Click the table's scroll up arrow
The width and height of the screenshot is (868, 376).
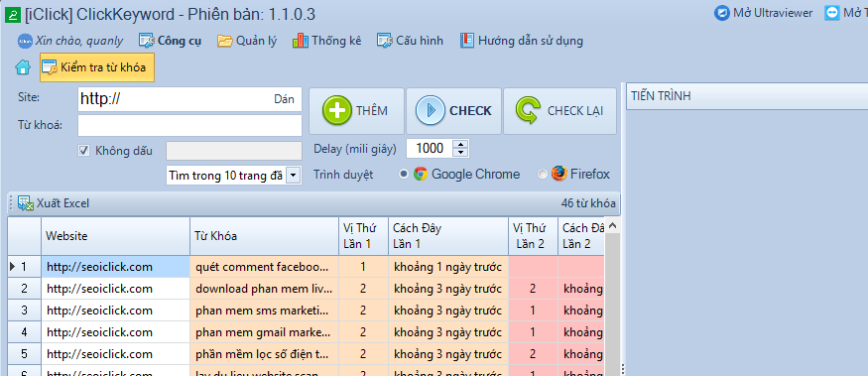612,225
